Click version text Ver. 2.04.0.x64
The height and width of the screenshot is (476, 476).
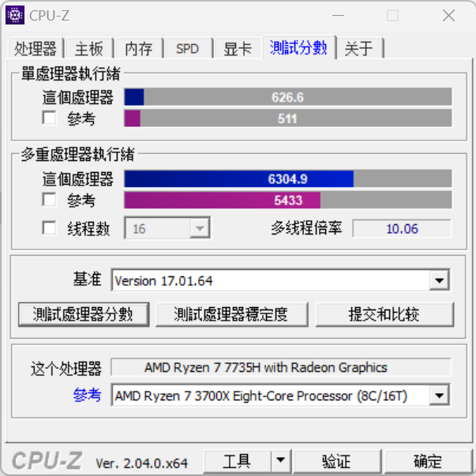click(x=142, y=463)
